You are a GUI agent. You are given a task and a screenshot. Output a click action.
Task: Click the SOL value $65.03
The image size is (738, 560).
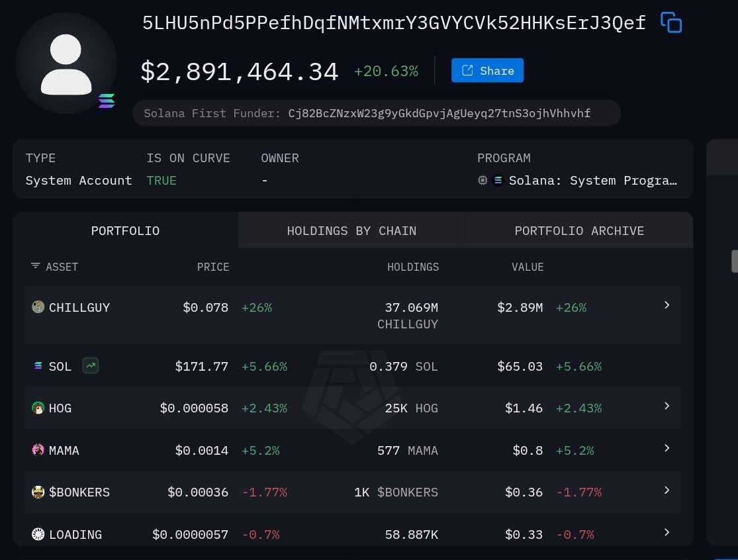point(520,367)
